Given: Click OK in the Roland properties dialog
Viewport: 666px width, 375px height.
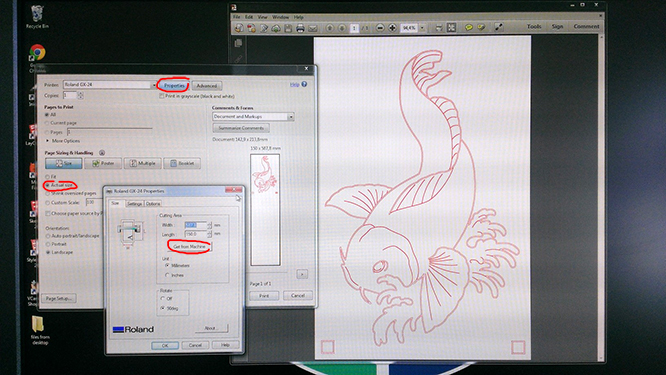Looking at the screenshot, I should point(165,345).
